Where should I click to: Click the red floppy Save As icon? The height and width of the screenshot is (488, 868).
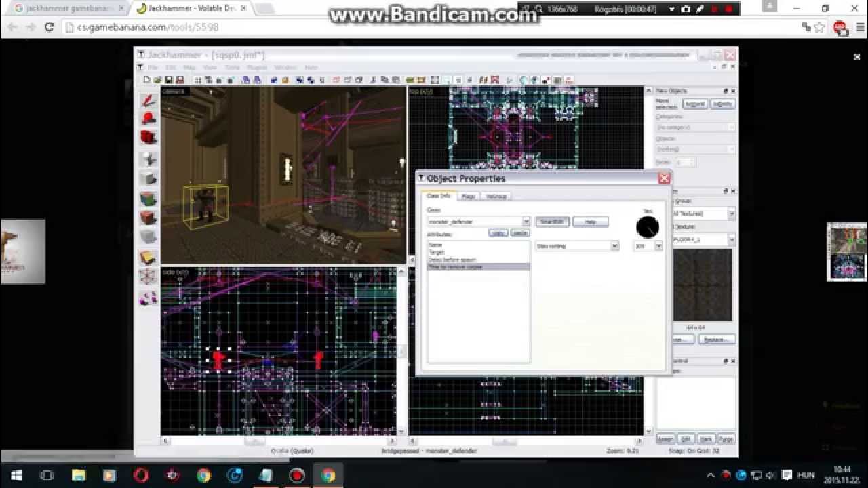pyautogui.click(x=180, y=80)
